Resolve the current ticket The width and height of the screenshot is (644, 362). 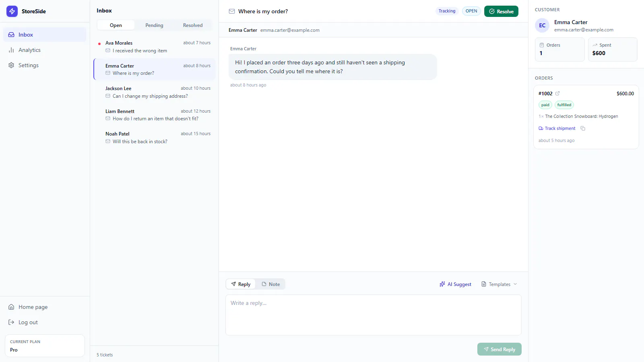[x=501, y=11]
